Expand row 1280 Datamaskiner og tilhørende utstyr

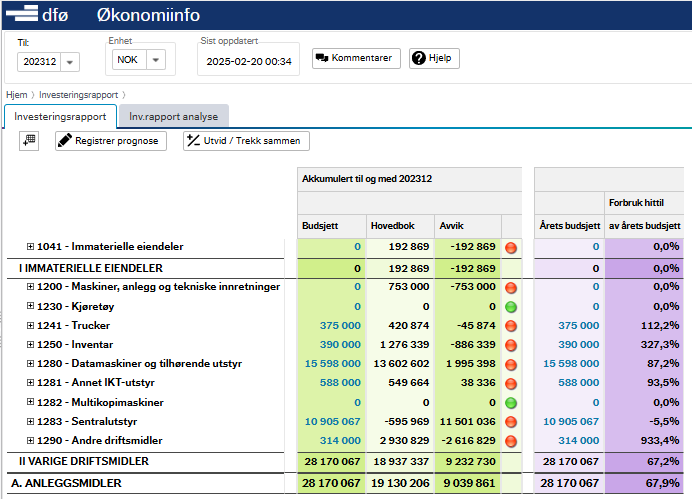[x=30, y=363]
